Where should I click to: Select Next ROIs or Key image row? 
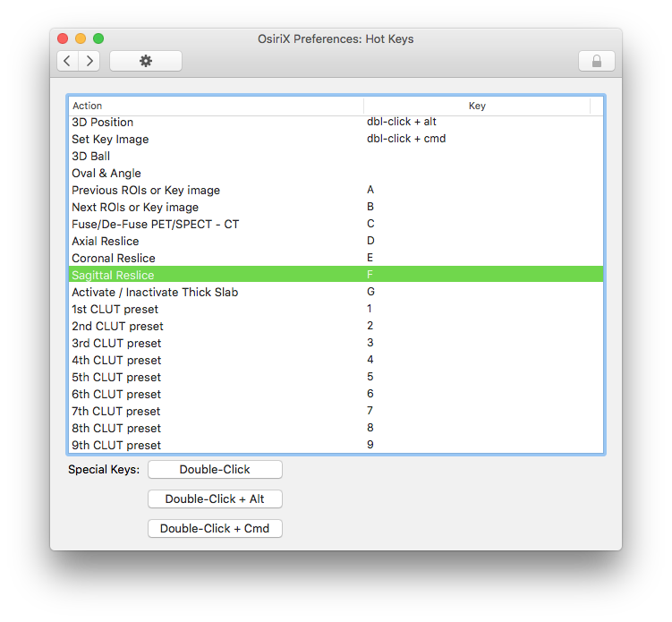click(x=336, y=208)
